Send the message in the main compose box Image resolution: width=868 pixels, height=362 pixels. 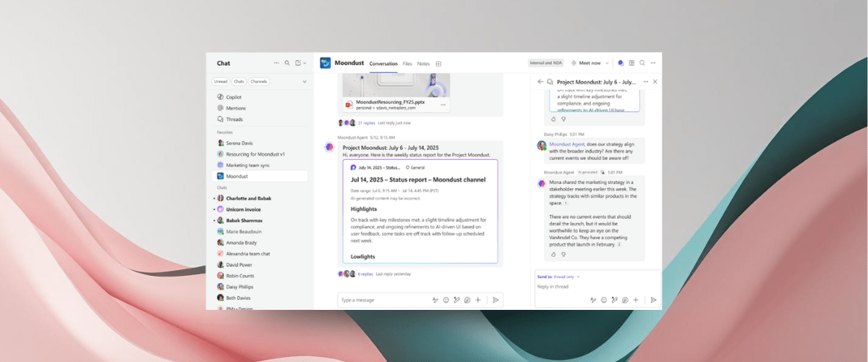495,300
